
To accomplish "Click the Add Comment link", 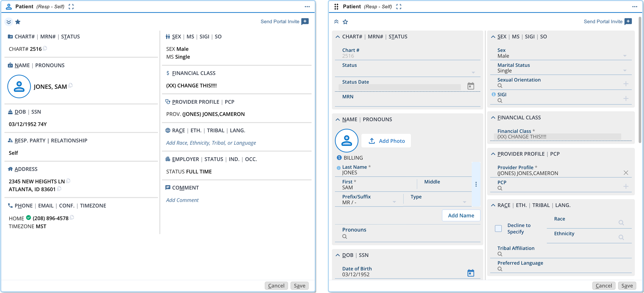I will point(182,200).
